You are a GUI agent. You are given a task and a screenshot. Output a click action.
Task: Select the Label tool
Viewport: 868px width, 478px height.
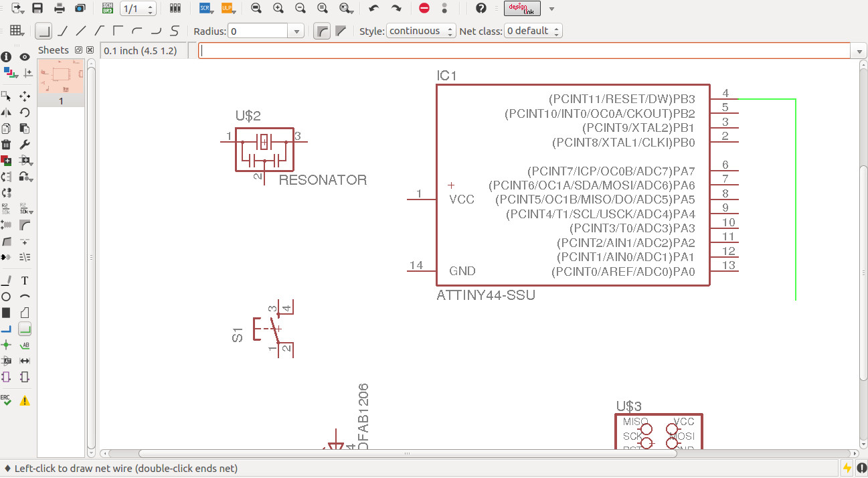click(x=25, y=345)
